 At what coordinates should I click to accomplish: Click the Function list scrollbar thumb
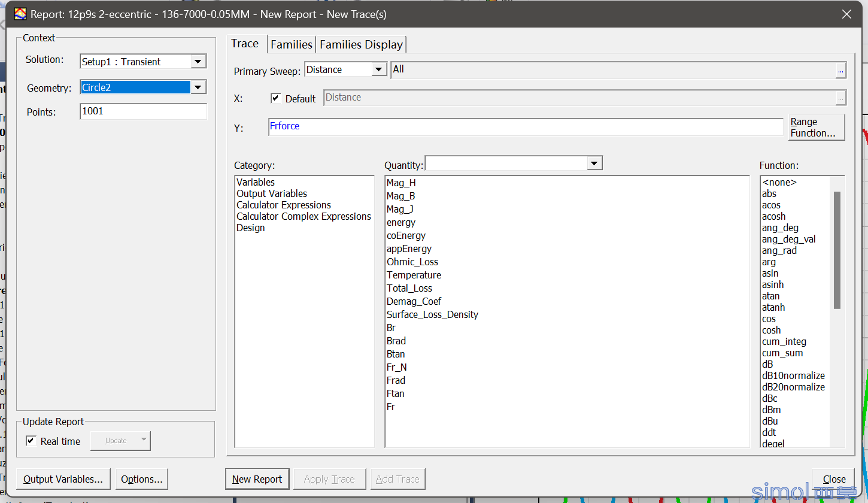[x=837, y=250]
